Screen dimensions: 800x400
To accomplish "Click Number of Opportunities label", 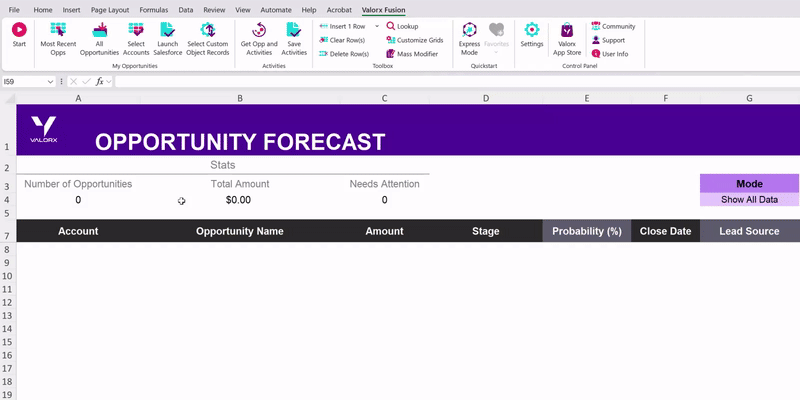I will click(78, 184).
